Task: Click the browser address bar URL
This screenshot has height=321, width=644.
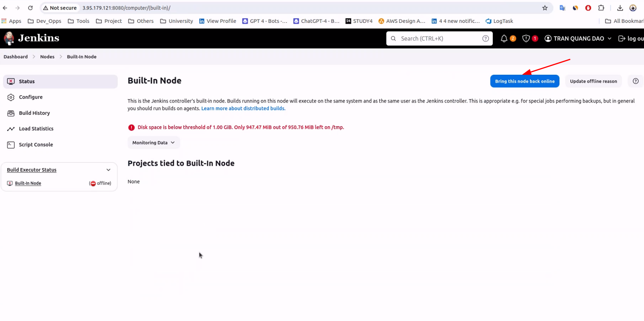Action: click(126, 8)
